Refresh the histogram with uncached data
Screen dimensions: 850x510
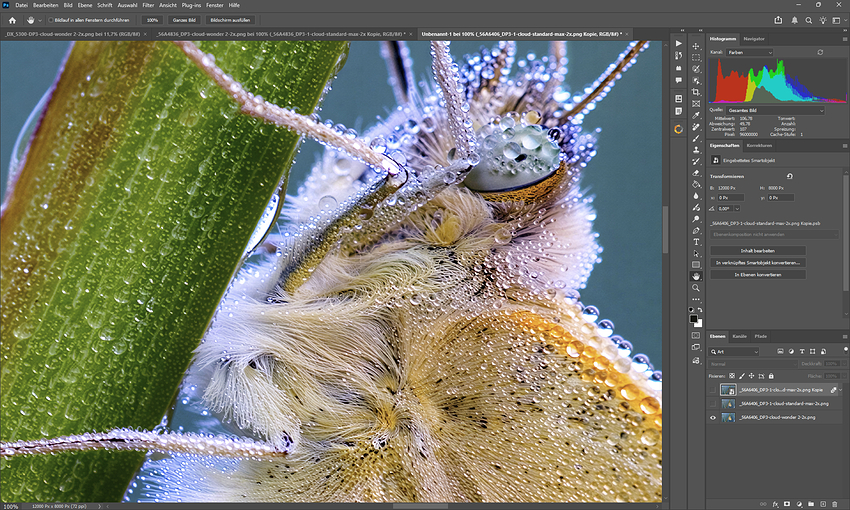point(820,52)
